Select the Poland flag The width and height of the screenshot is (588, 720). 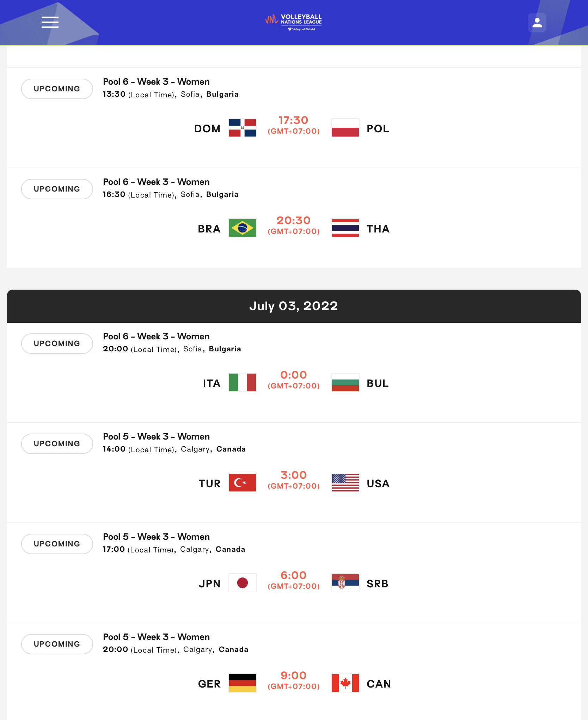click(x=345, y=128)
